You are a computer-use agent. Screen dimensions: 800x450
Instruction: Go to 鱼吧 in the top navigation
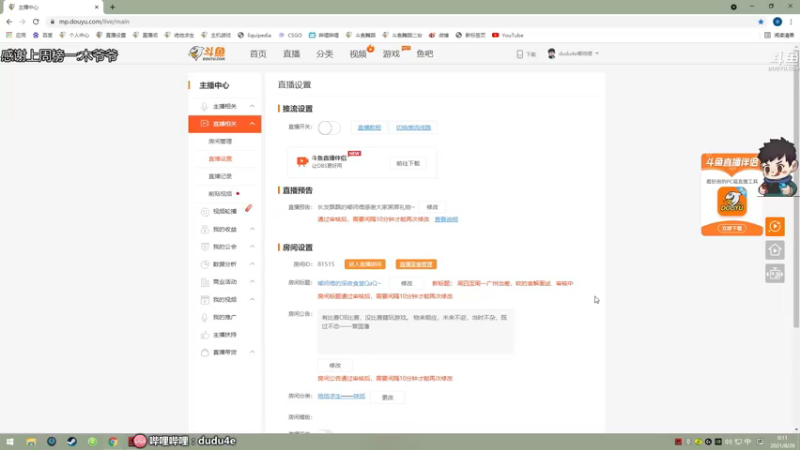[424, 54]
